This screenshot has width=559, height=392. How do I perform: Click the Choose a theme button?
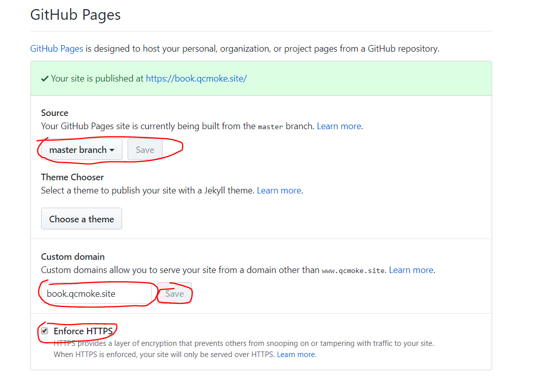point(82,219)
